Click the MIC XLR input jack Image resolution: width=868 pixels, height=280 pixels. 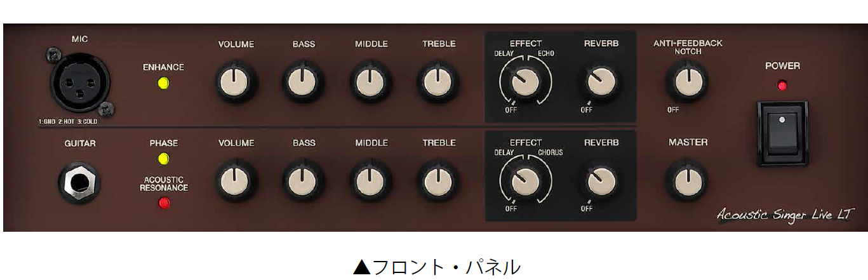click(x=81, y=82)
